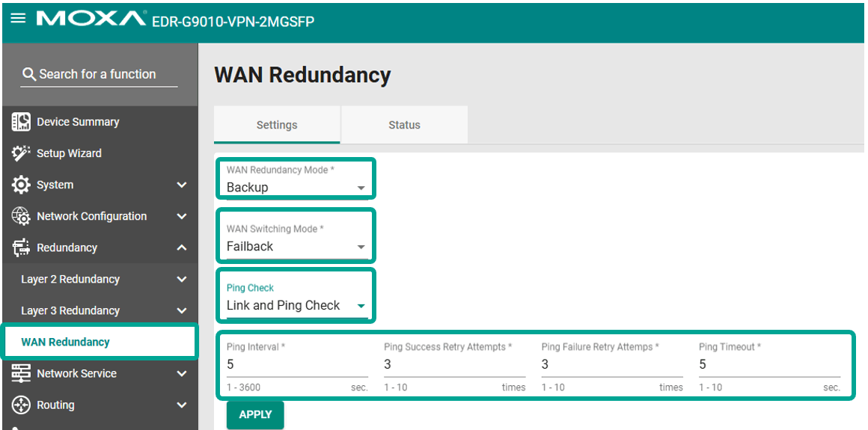
Task: Expand the Layer 3 Redundancy submenu
Action: (182, 310)
